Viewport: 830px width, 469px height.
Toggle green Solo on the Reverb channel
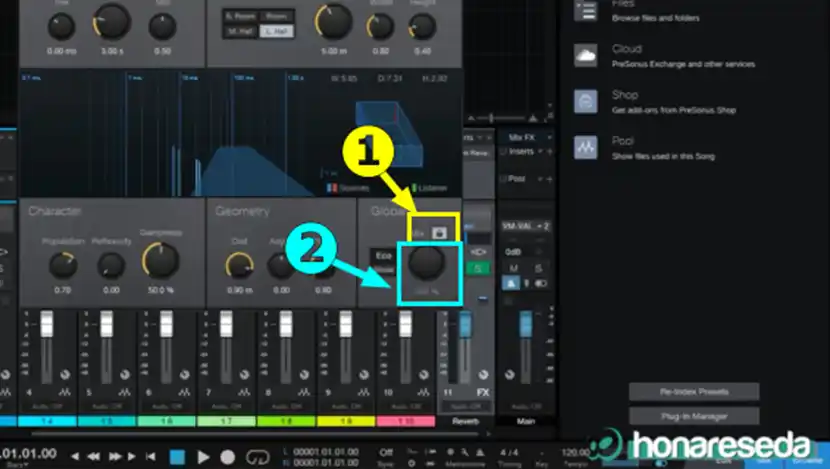477,268
